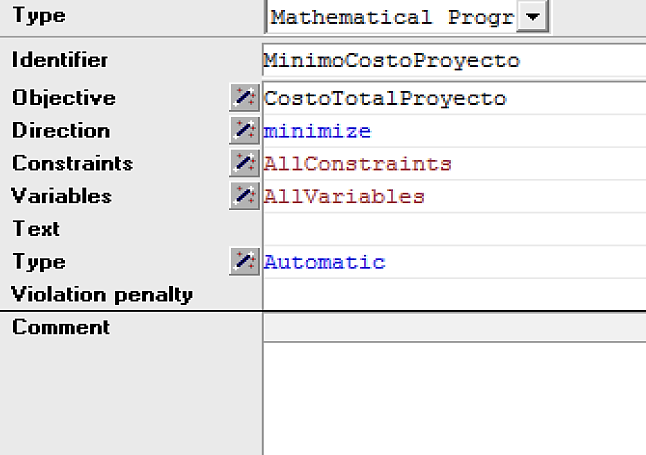This screenshot has width=646, height=455.
Task: Open the wizard icon beside Automatic type
Action: coord(244,262)
